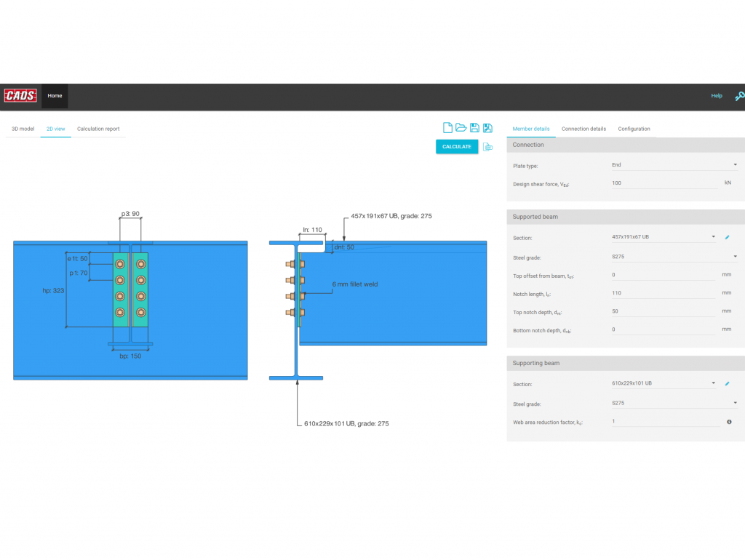Image resolution: width=745 pixels, height=560 pixels.
Task: Switch to the Configuration tab
Action: point(634,129)
